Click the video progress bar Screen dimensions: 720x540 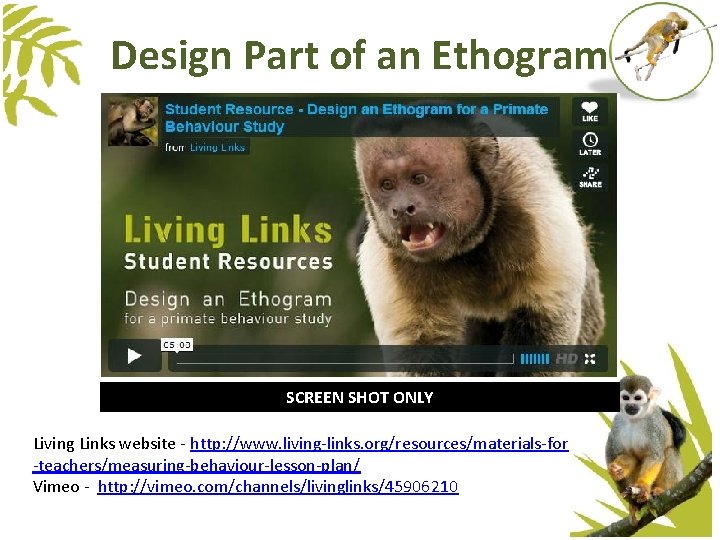[x=345, y=359]
